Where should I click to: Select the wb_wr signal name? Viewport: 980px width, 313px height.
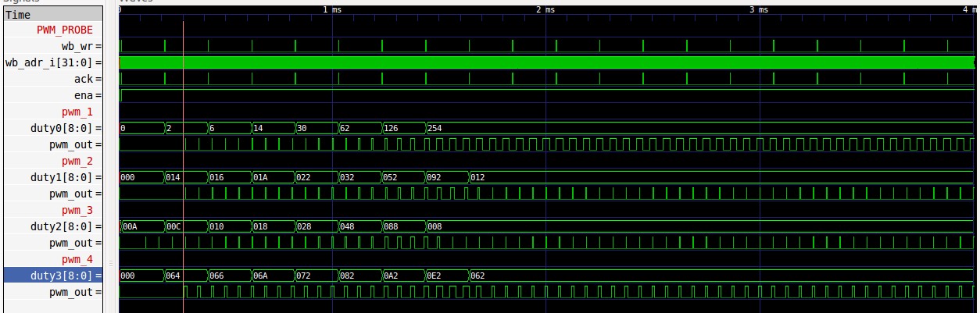[77, 46]
